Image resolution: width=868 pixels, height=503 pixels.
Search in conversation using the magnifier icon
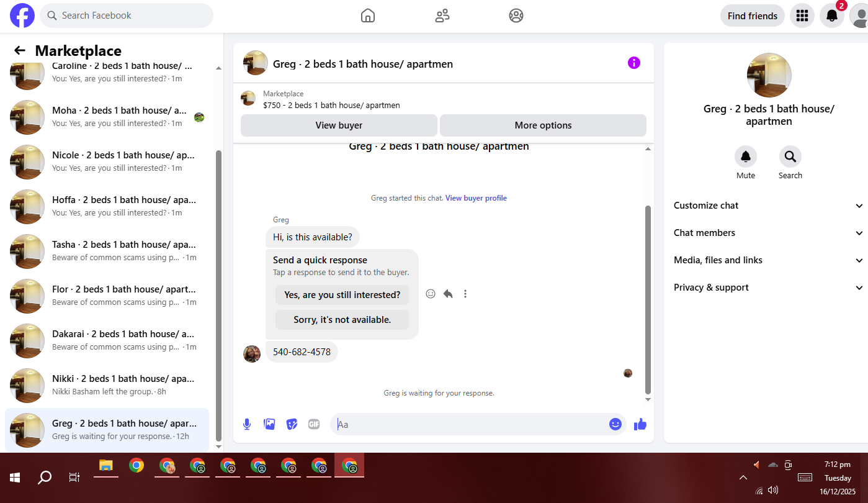pyautogui.click(x=790, y=156)
